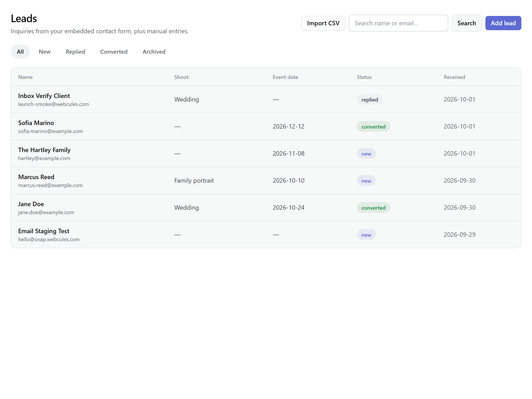Click Email Staging Test's new badge
This screenshot has width=532, height=399.
(366, 235)
